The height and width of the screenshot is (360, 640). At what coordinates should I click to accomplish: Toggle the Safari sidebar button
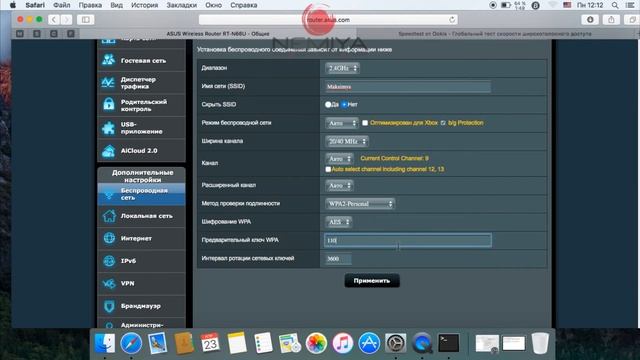coord(85,20)
